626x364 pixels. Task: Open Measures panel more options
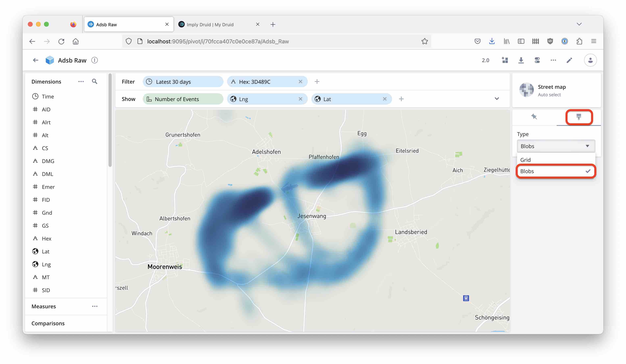pyautogui.click(x=95, y=306)
